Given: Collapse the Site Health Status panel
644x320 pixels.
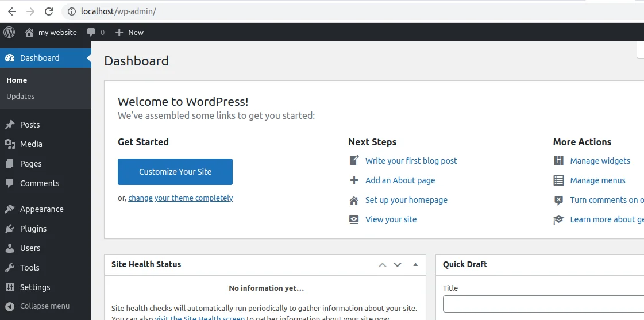Looking at the screenshot, I should [415, 264].
